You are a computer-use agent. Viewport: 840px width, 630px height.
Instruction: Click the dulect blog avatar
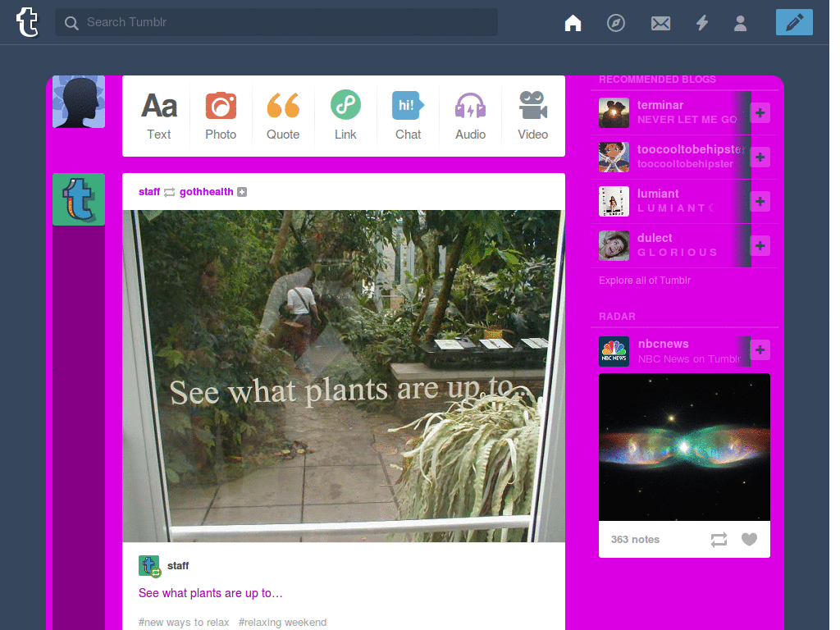tap(614, 246)
